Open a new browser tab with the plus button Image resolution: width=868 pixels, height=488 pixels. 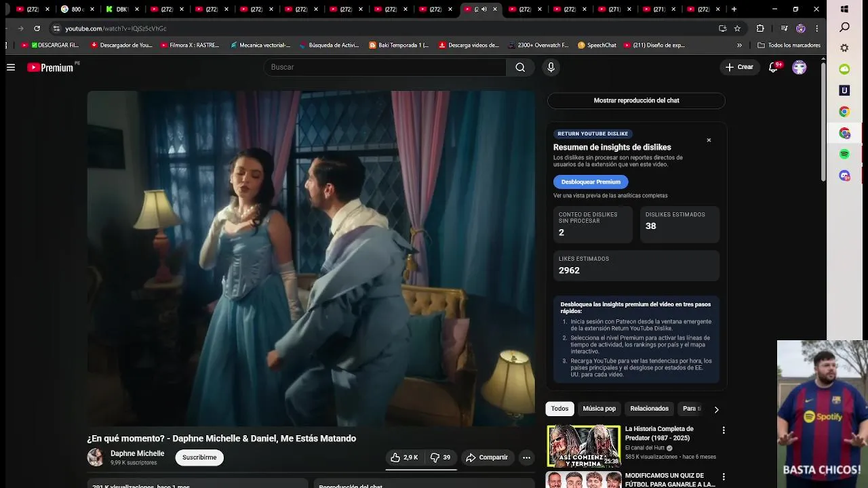point(734,9)
